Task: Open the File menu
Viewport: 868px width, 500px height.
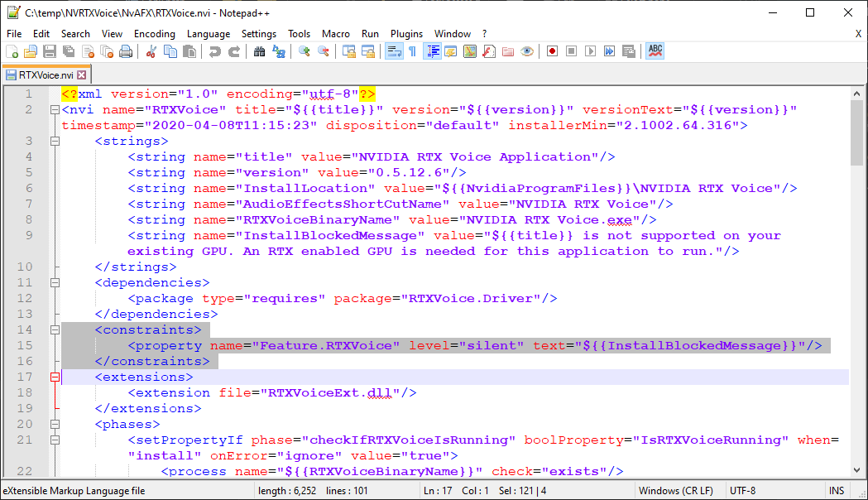Action: [x=14, y=34]
